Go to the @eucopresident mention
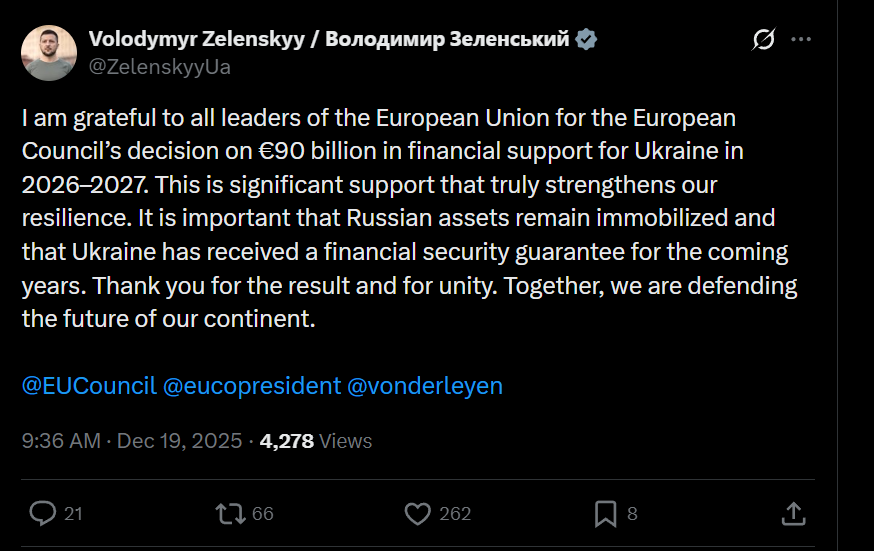Viewport: 874px width, 551px height. (251, 386)
